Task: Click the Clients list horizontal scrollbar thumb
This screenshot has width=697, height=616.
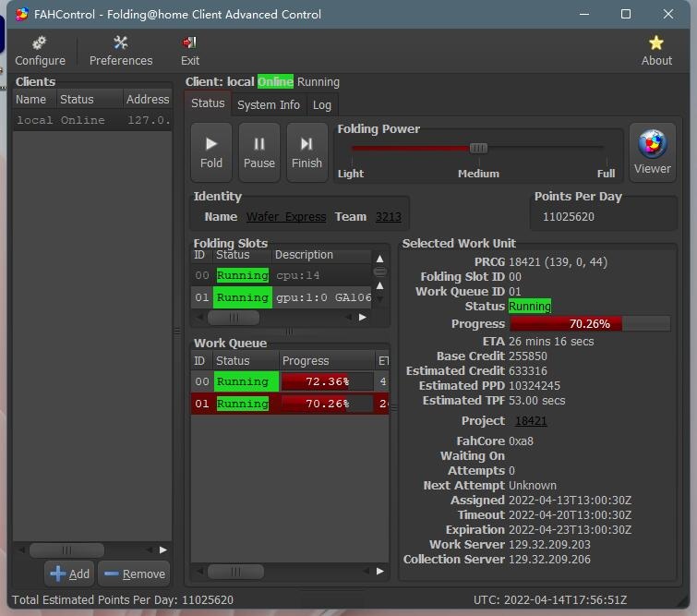Action: pyautogui.click(x=66, y=550)
